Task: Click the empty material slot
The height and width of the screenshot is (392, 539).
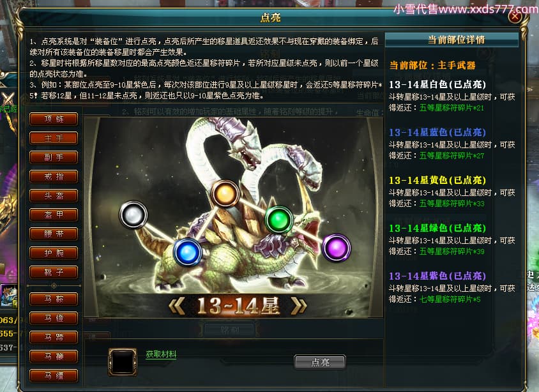Action: [123, 362]
